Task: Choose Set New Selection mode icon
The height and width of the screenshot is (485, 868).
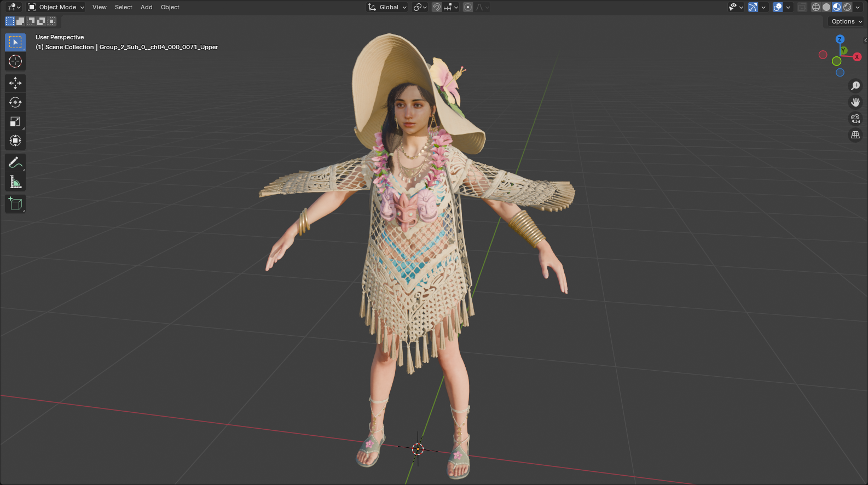Action: 10,21
